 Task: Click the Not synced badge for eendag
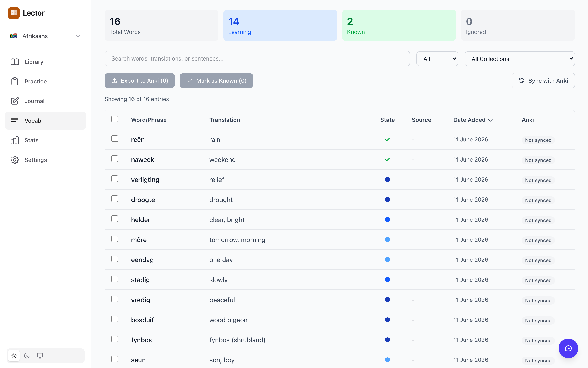(538, 260)
